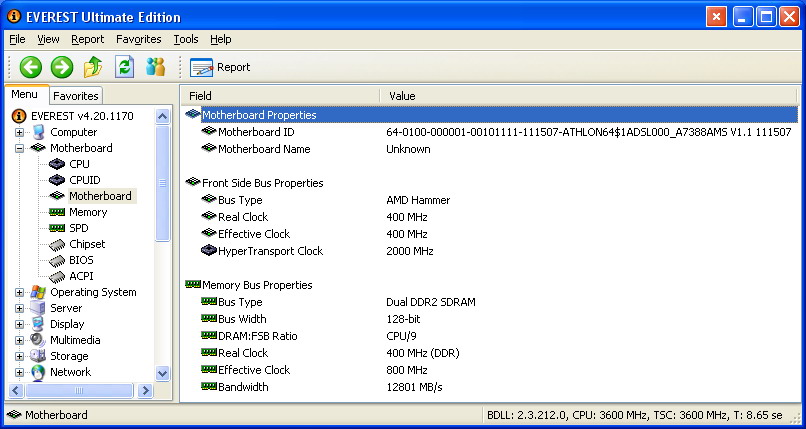Viewport: 806px width, 429px height.
Task: Click the Chipset icon in the tree
Action: [x=57, y=245]
